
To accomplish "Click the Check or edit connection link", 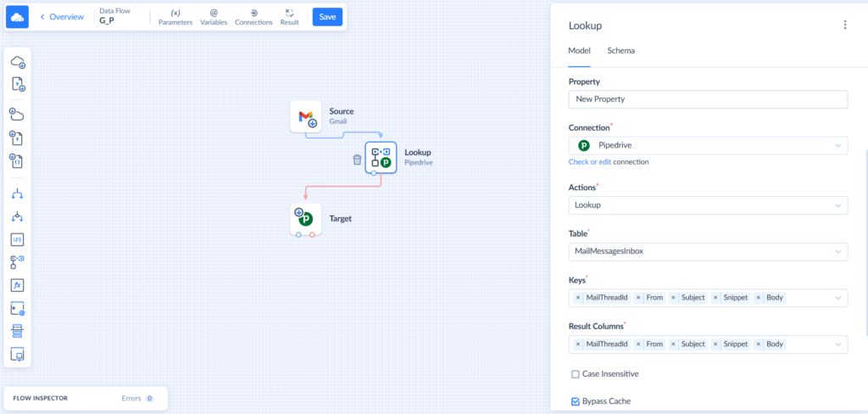I will (590, 162).
